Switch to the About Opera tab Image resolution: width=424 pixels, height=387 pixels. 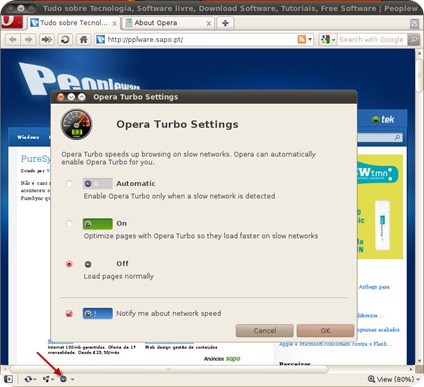point(168,23)
